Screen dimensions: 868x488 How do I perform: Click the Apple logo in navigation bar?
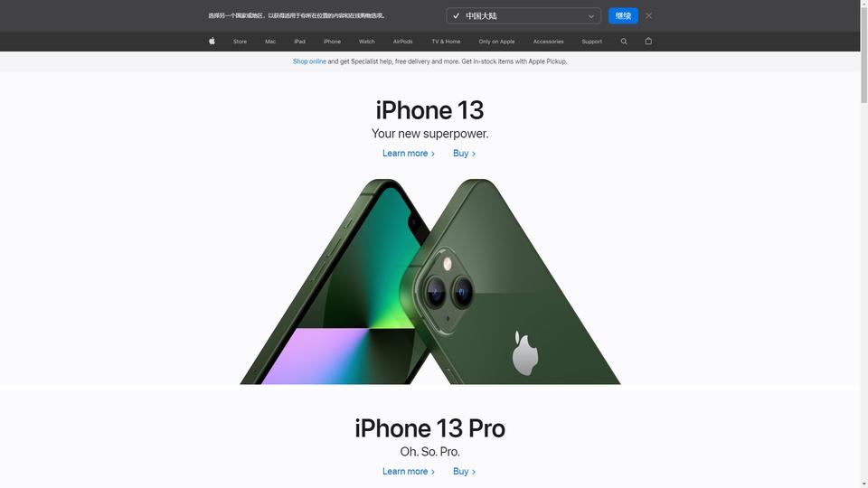click(x=212, y=41)
